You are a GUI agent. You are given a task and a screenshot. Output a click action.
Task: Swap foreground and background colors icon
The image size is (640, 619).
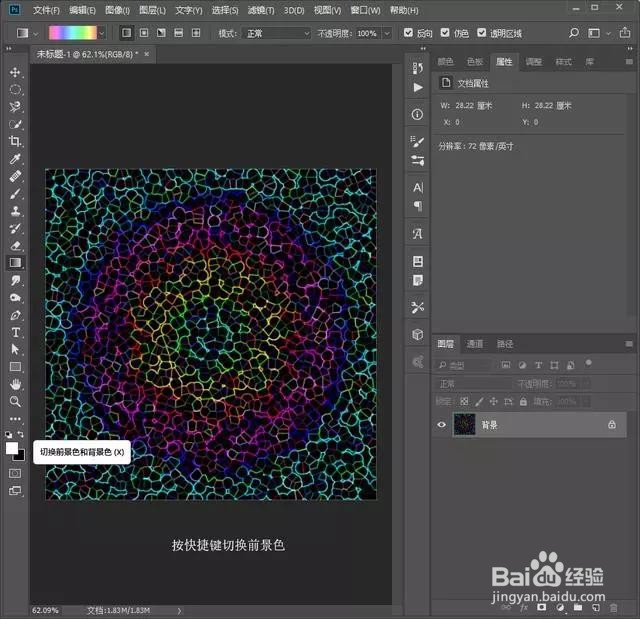pos(20,434)
